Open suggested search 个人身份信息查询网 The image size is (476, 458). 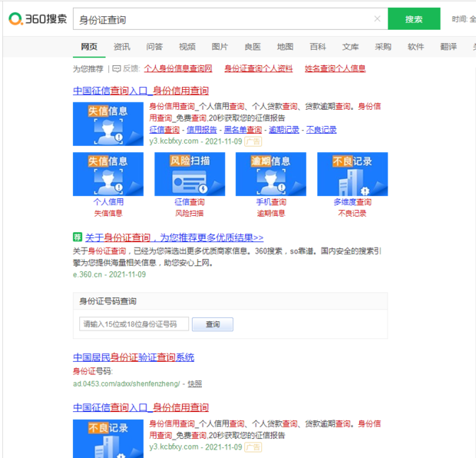tap(178, 68)
